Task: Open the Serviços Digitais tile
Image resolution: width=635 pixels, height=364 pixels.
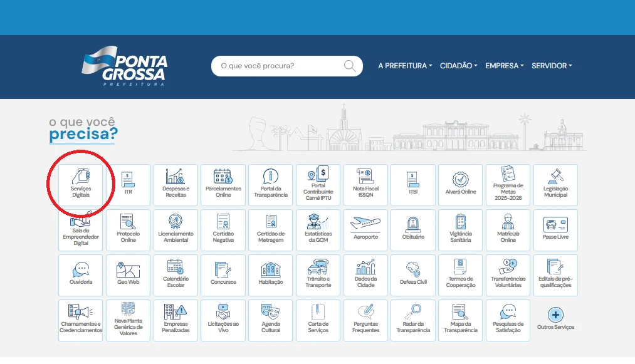Action: click(x=81, y=184)
